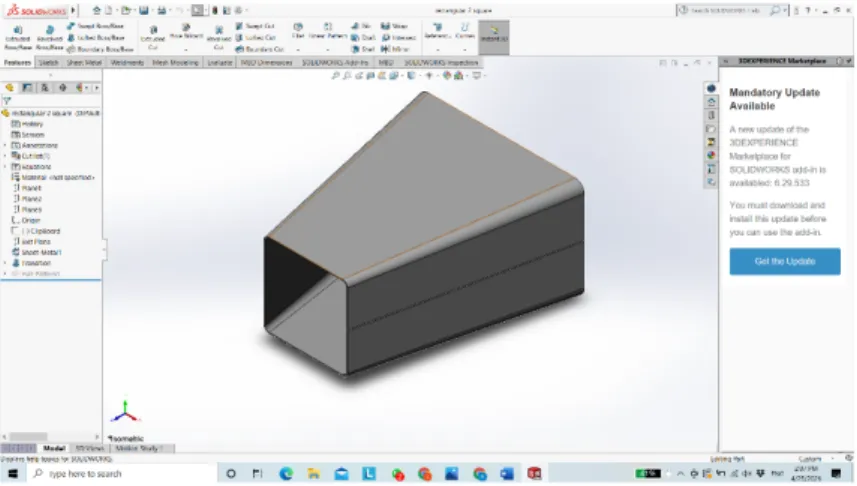Switch to the Sheet Metal tab

click(84, 63)
